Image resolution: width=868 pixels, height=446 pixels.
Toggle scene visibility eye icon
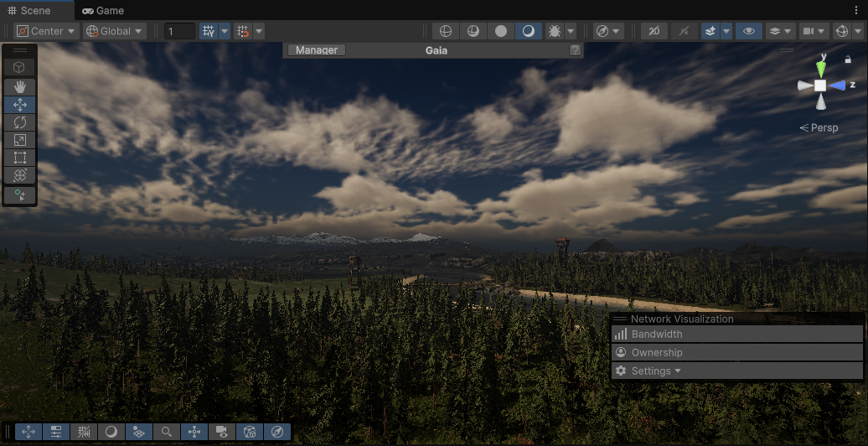749,31
